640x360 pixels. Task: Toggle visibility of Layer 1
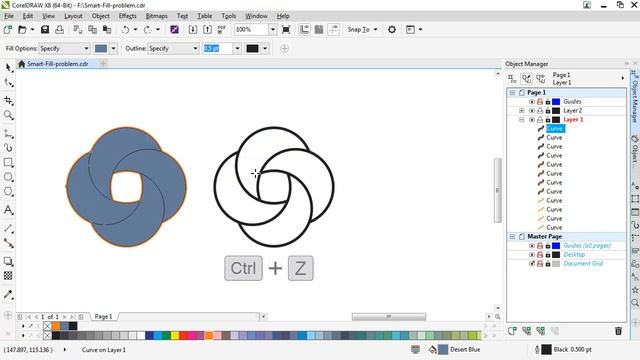(531, 120)
